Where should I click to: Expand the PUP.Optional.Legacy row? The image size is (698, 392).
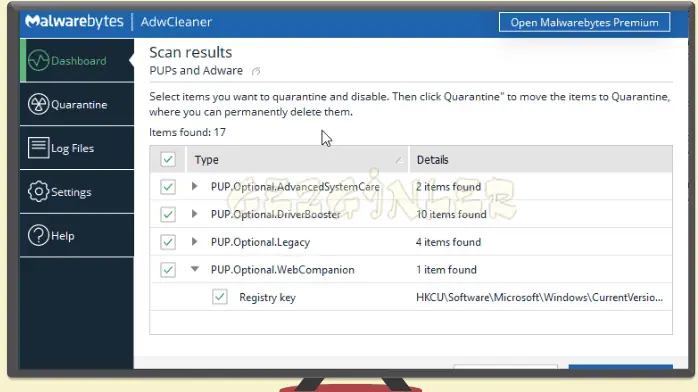195,241
